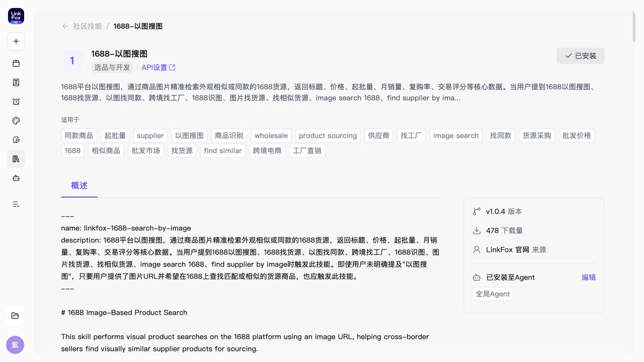Viewport: 644px width, 362px height.
Task: Open the box package icon in sidebar
Action: 16,63
